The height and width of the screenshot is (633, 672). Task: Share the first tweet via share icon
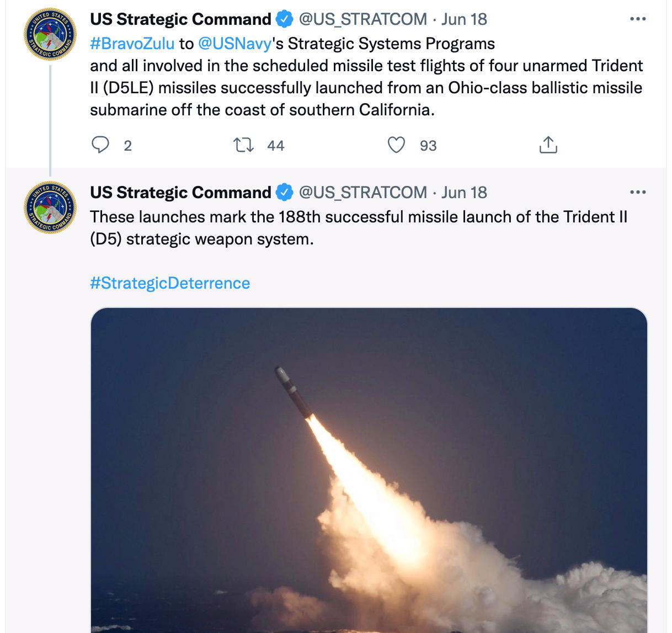(x=548, y=145)
